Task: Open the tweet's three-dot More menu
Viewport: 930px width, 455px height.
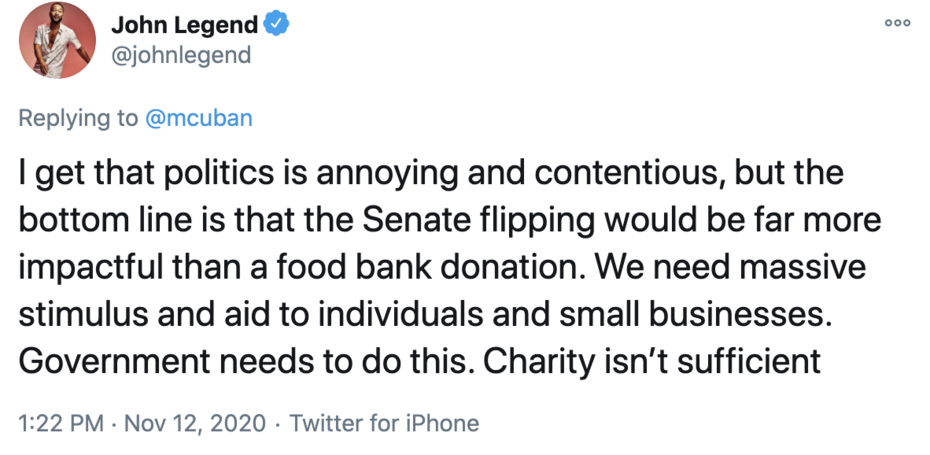Action: [x=897, y=24]
